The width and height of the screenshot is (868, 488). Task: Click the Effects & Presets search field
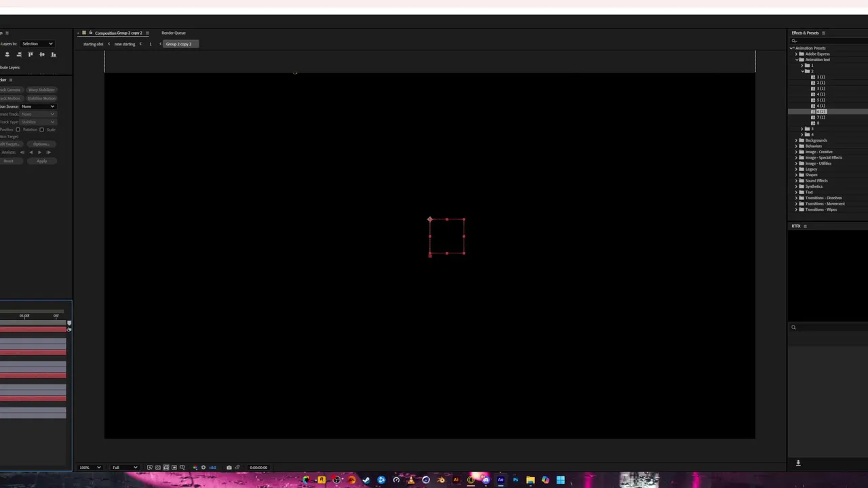[x=829, y=42]
